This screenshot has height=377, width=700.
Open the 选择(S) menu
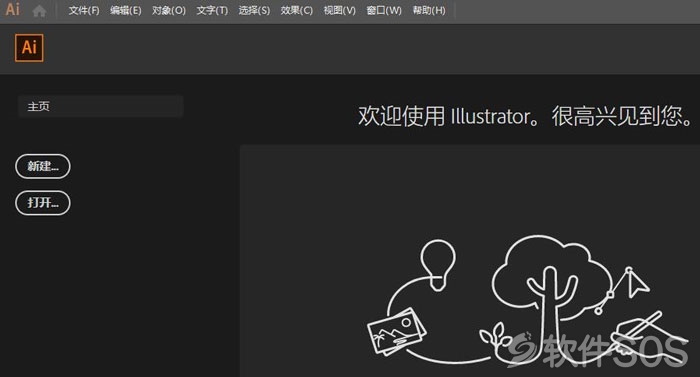click(x=254, y=10)
